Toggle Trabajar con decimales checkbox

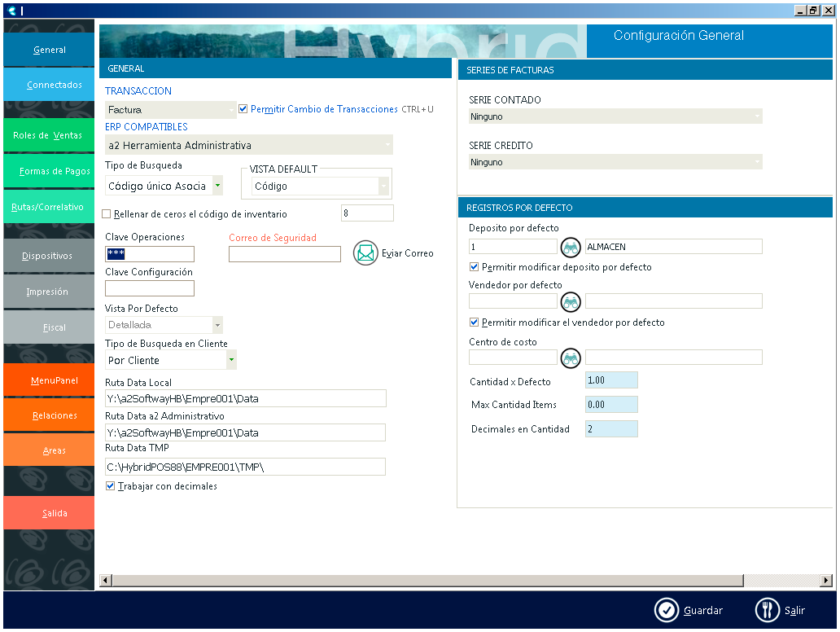111,486
